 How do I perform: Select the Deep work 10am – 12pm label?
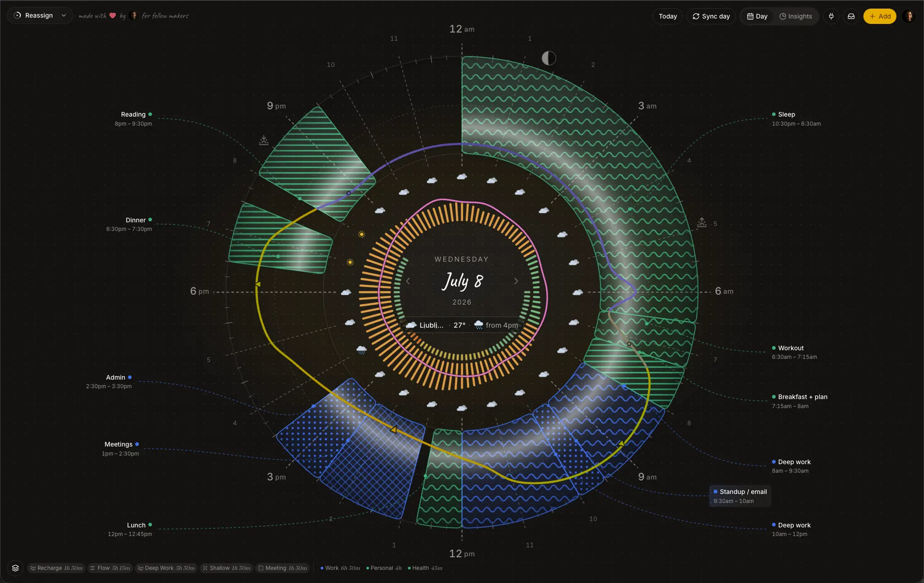(791, 529)
